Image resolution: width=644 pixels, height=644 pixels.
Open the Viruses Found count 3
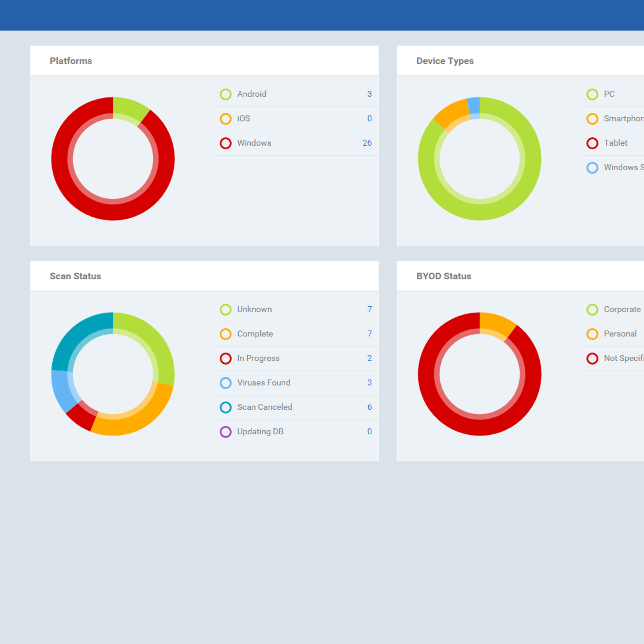tap(369, 382)
